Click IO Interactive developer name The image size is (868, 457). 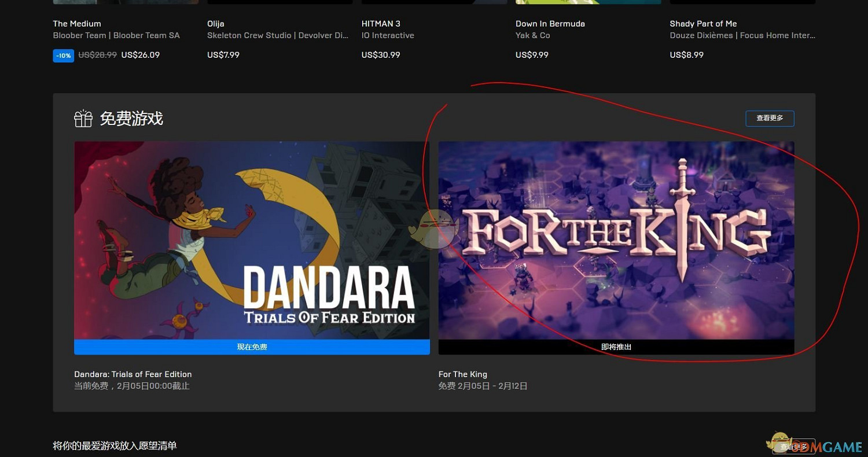coord(388,35)
